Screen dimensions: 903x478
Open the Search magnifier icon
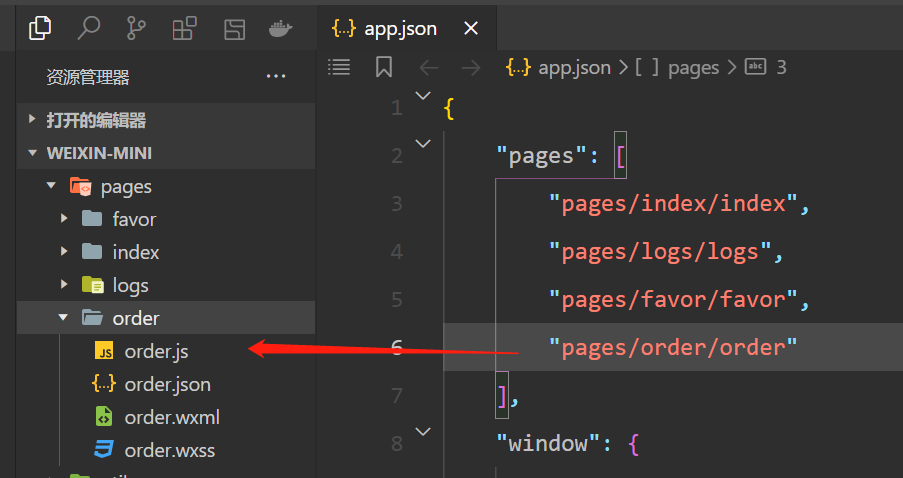click(x=89, y=28)
